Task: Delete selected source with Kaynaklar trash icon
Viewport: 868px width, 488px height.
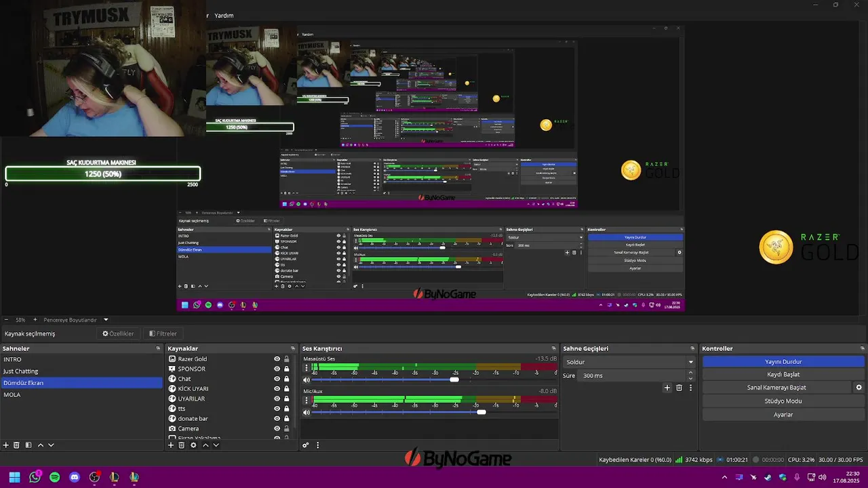Action: click(182, 445)
